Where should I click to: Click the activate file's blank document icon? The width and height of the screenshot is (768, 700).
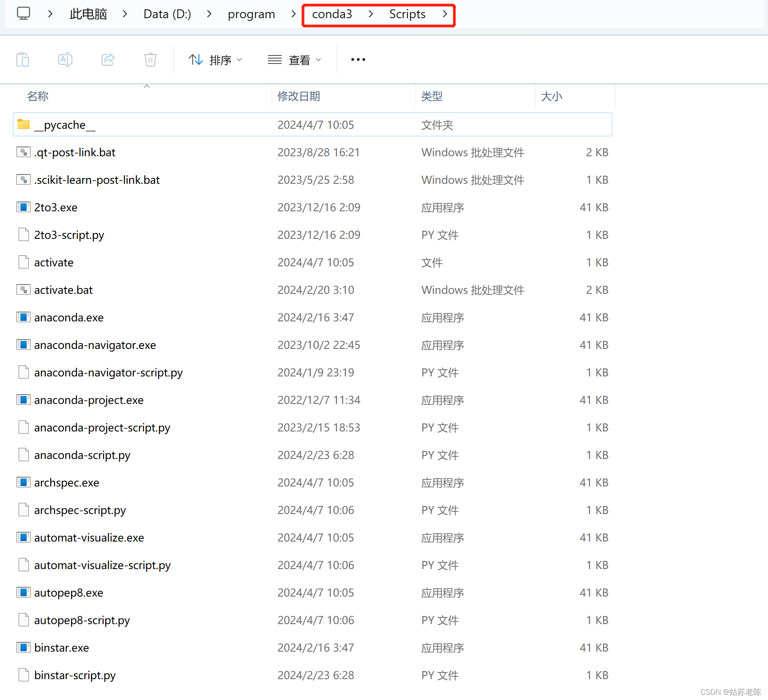coord(24,262)
